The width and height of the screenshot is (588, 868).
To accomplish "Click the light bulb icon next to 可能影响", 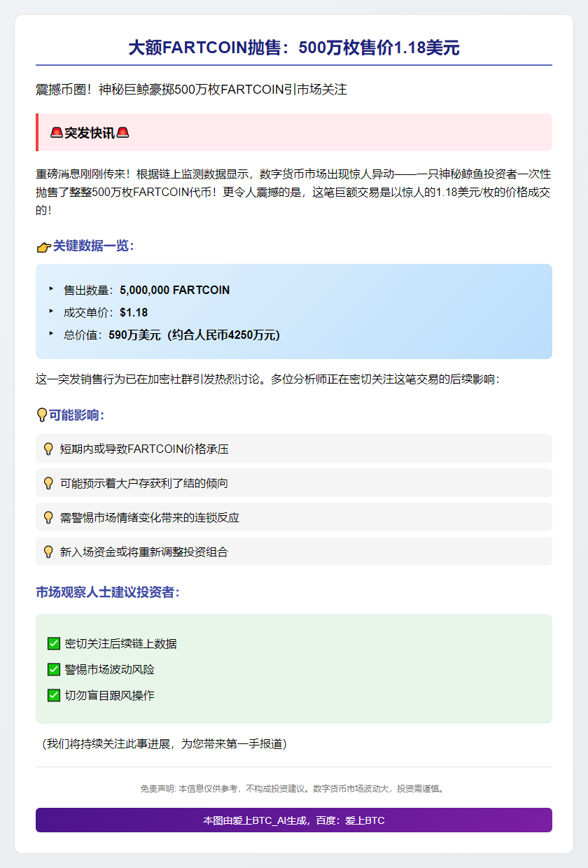I will (41, 415).
